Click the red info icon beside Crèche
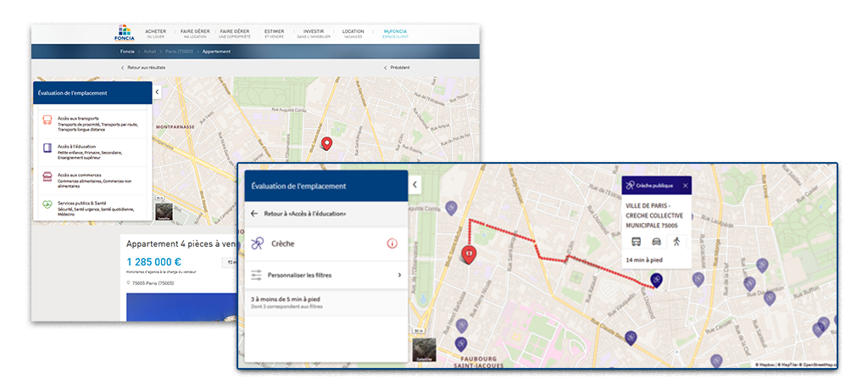Screen dimensions: 868x391 [x=392, y=243]
